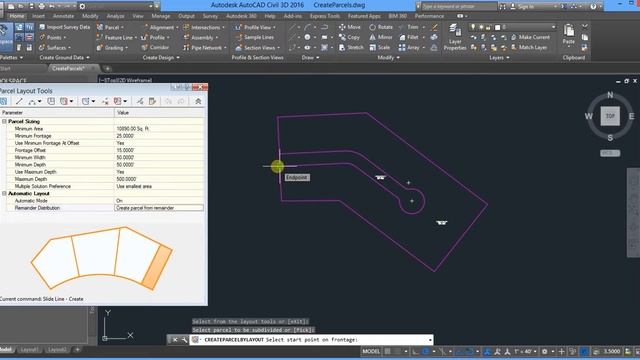The image size is (640, 360).
Task: Click Sample Lines button
Action: [254, 37]
